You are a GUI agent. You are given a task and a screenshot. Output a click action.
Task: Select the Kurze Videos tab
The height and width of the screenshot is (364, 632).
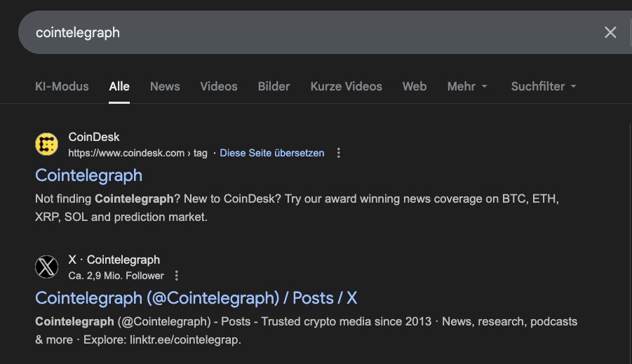[x=347, y=86]
